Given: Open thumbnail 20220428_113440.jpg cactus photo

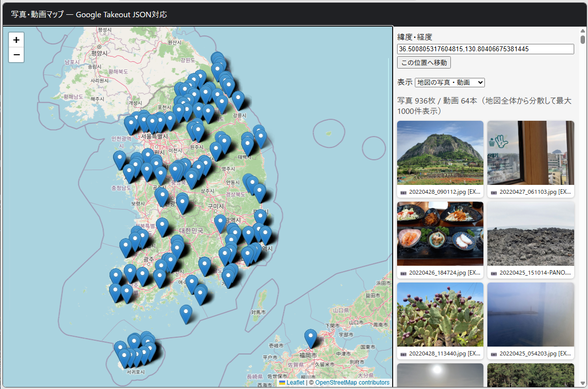Looking at the screenshot, I should [x=440, y=315].
